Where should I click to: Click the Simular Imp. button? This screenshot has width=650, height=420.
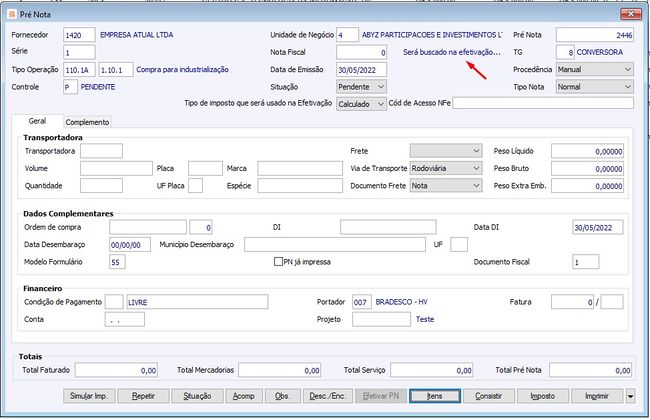coord(88,396)
